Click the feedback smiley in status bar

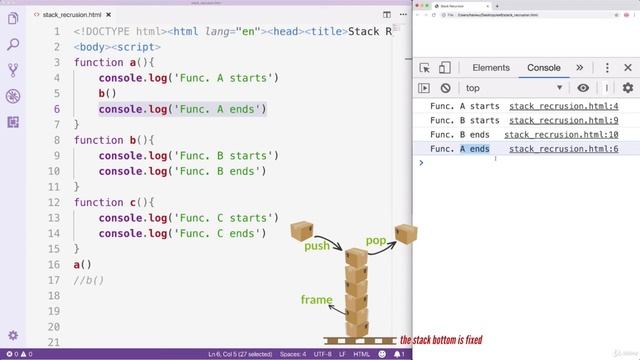pos(382,354)
